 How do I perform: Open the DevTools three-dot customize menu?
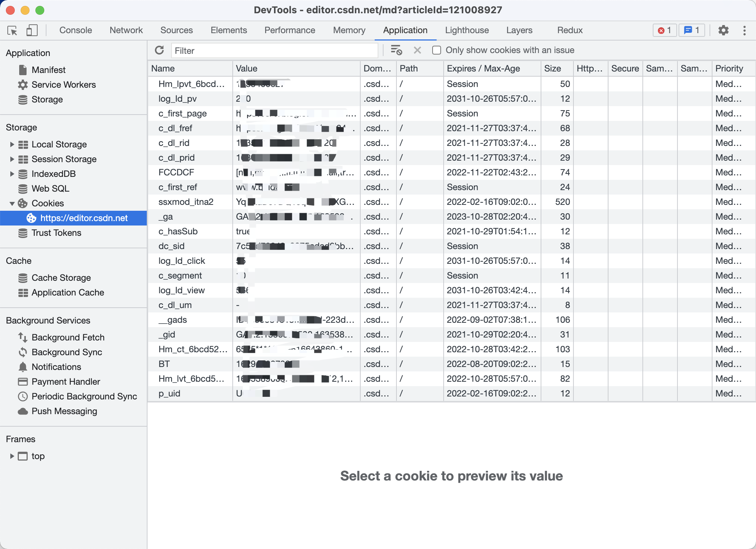click(745, 30)
